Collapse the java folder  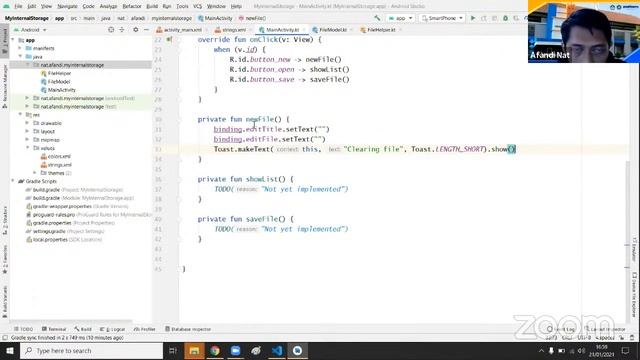[x=20, y=56]
